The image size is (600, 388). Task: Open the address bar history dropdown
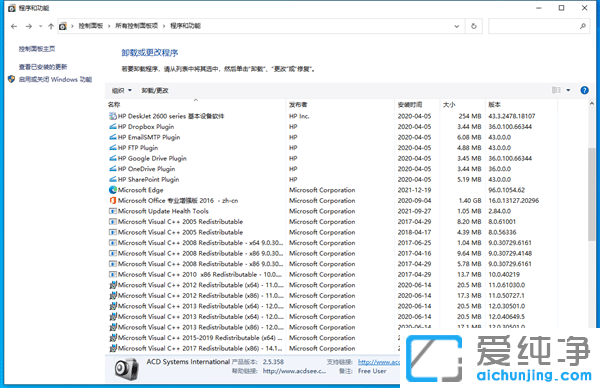tap(457, 26)
